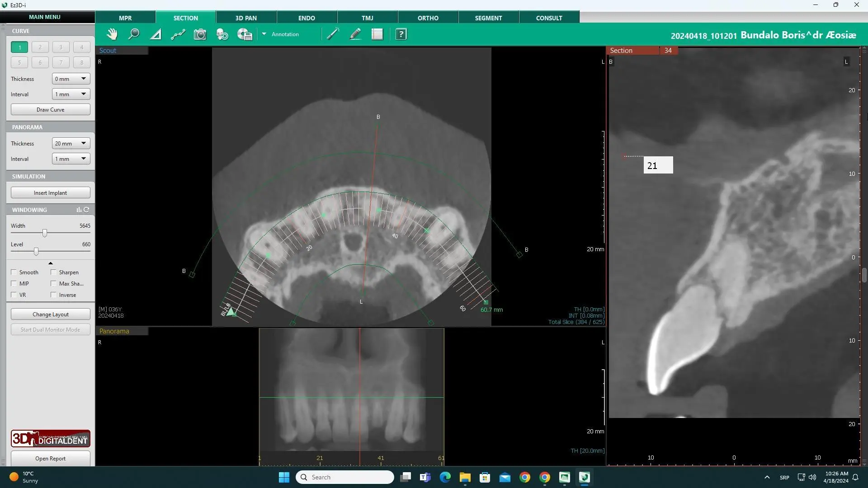Click the volume speaker tray icon

tap(812, 477)
